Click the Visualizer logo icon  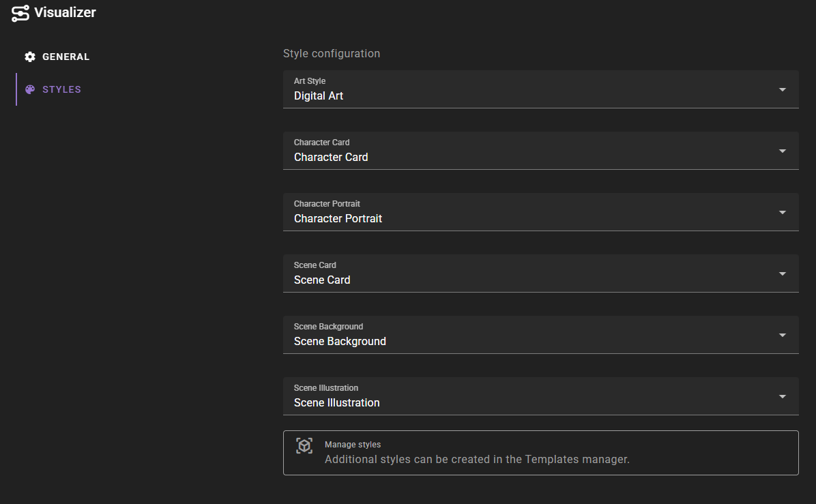(20, 12)
